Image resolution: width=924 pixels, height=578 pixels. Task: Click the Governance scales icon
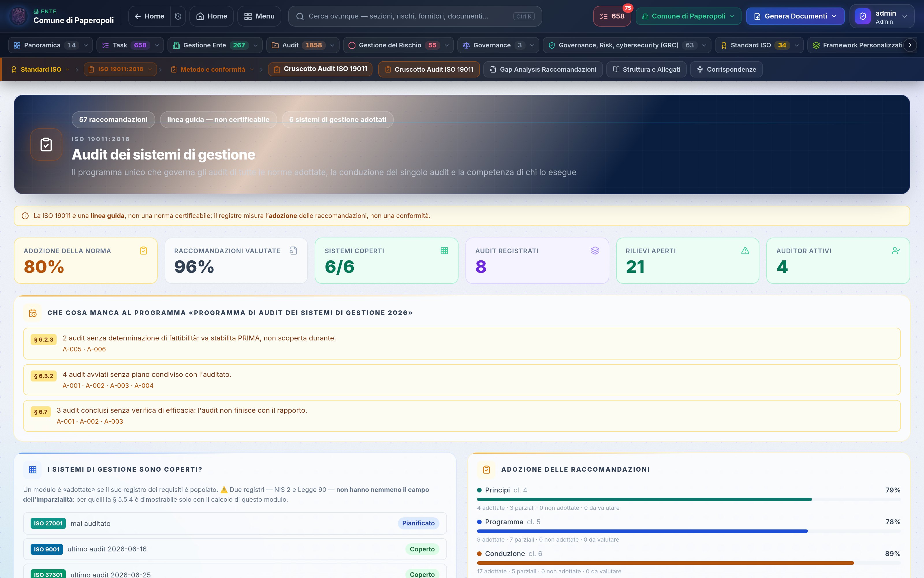pyautogui.click(x=466, y=45)
